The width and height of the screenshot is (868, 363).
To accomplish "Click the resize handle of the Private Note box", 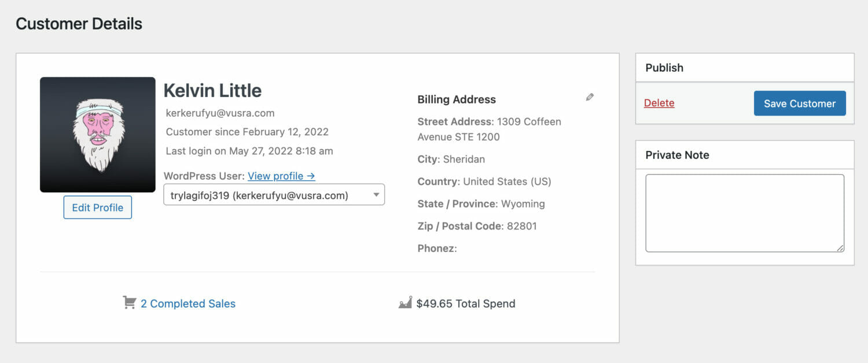I will pos(840,247).
